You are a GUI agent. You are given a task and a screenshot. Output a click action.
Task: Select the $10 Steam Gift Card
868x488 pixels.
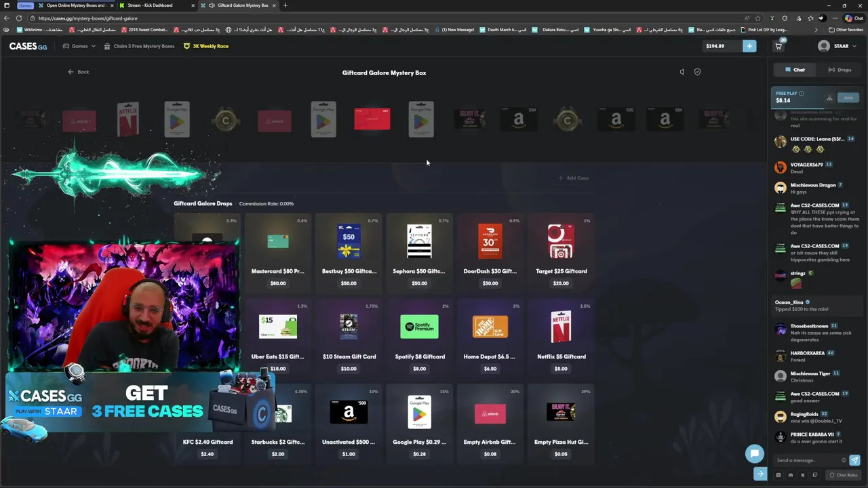click(x=349, y=338)
